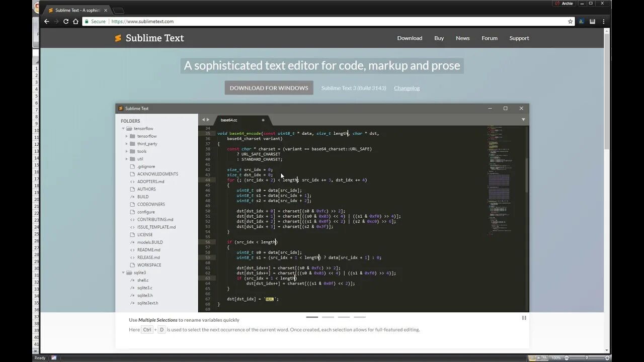This screenshot has width=644, height=362.
Task: Click the tab navigation left arrow in editor
Action: [x=203, y=120]
